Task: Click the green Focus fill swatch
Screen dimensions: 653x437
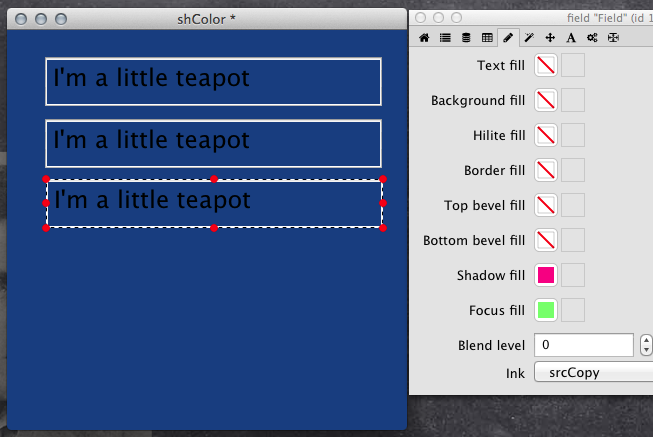Action: (546, 310)
